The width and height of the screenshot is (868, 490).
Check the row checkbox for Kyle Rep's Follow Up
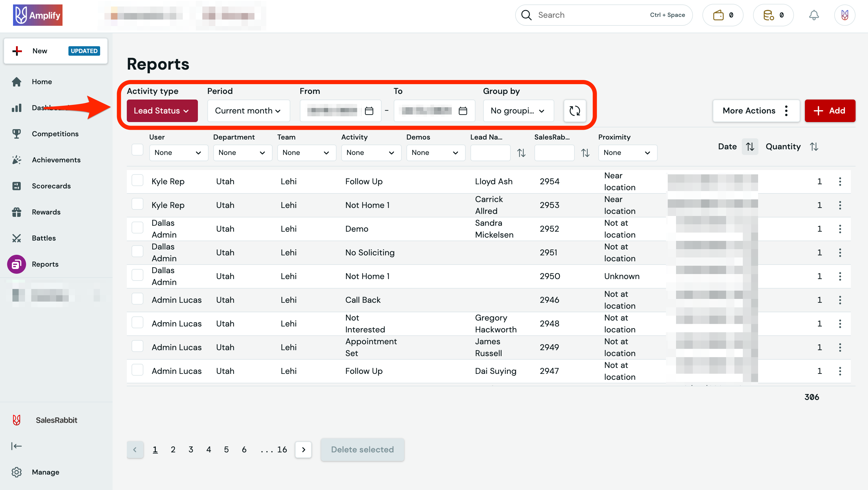pyautogui.click(x=137, y=180)
